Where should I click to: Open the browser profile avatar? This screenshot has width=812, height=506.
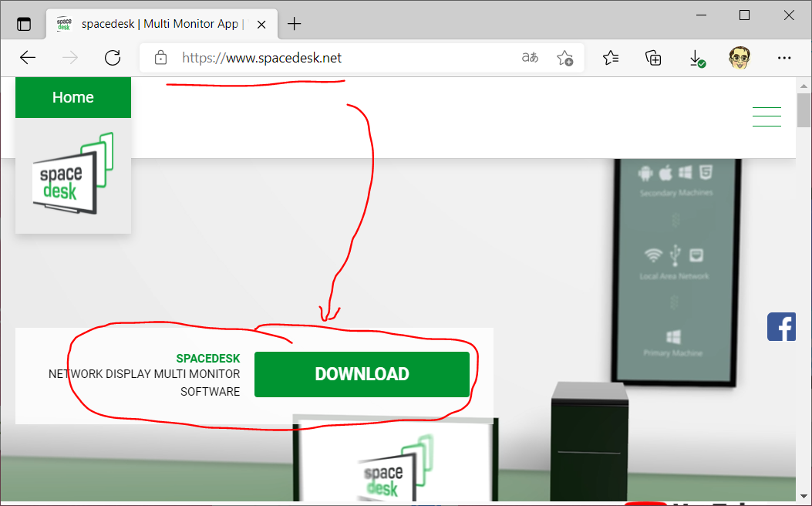(x=740, y=58)
